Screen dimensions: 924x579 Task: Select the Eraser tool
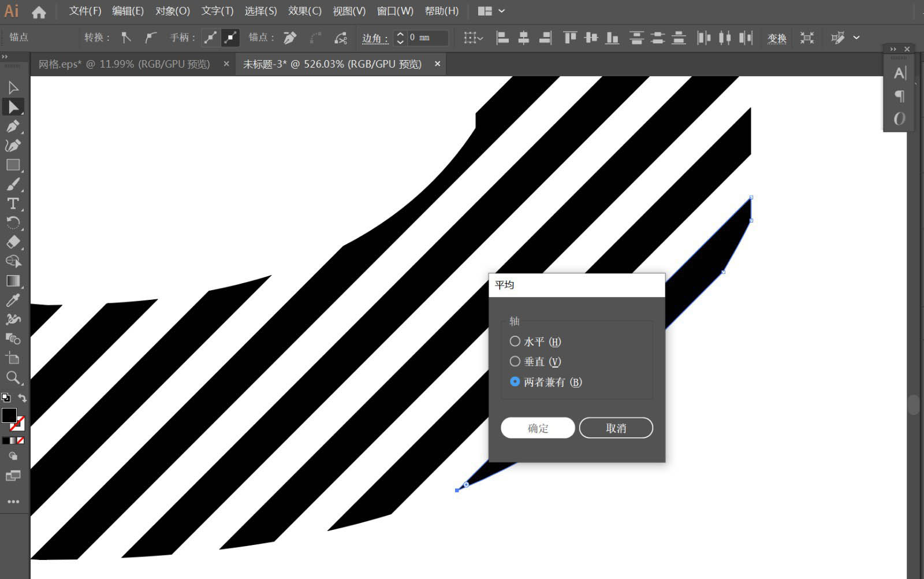[x=13, y=242]
